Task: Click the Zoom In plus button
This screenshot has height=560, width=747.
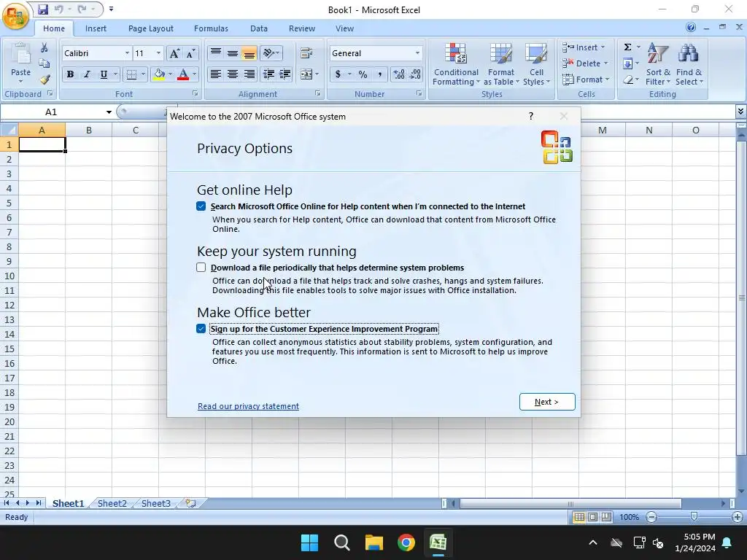Action: (x=737, y=517)
